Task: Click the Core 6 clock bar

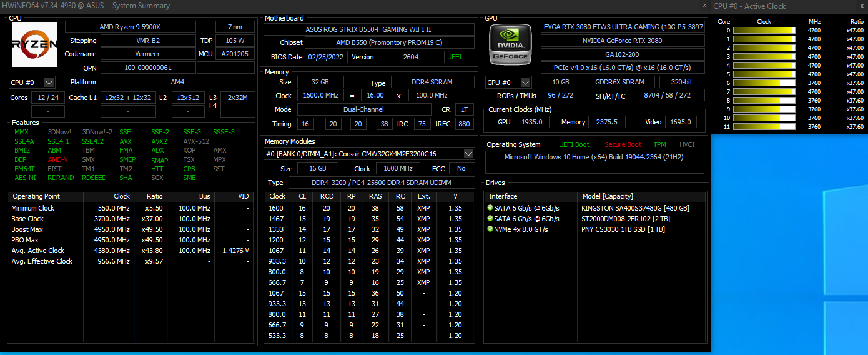Action: 764,82
